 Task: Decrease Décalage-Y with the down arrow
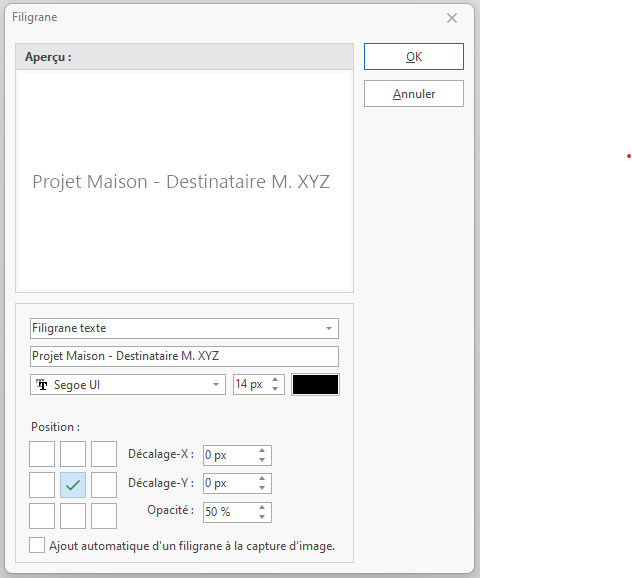(x=262, y=488)
